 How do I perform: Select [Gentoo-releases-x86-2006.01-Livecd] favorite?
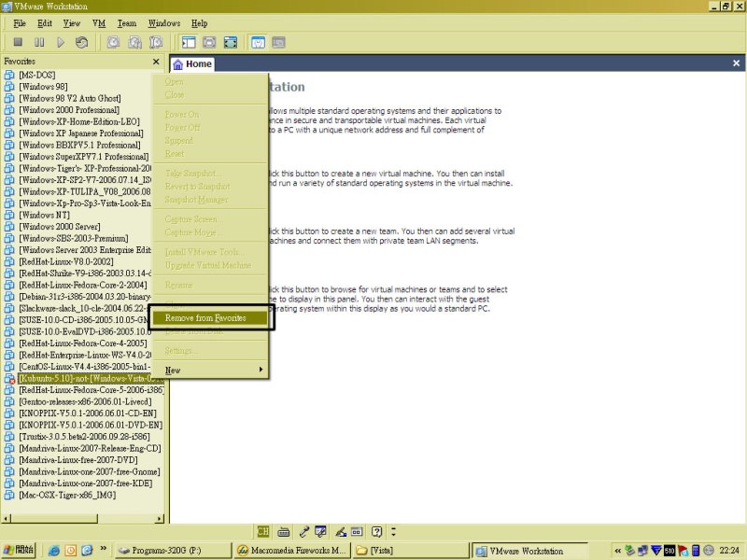[85, 401]
